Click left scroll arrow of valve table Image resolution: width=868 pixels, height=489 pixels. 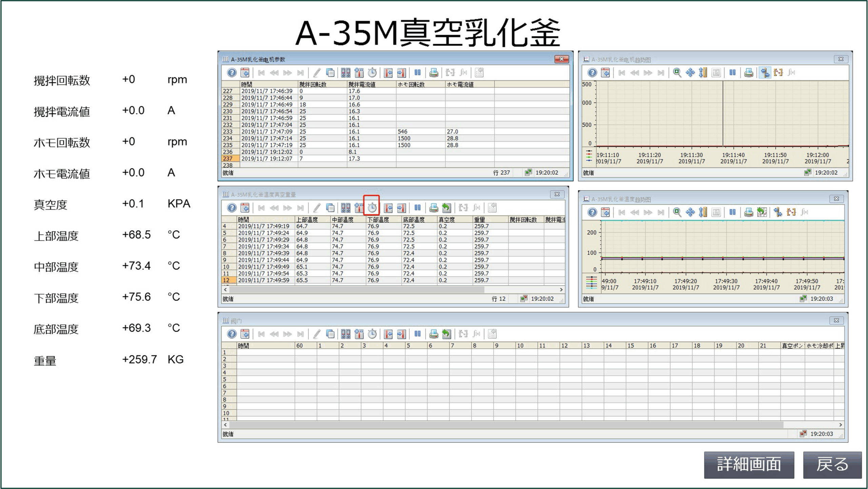click(x=225, y=425)
